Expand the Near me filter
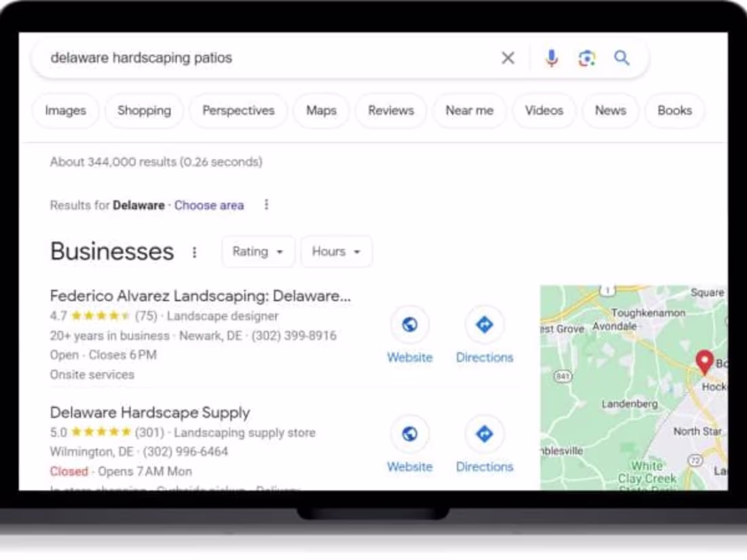 point(469,110)
